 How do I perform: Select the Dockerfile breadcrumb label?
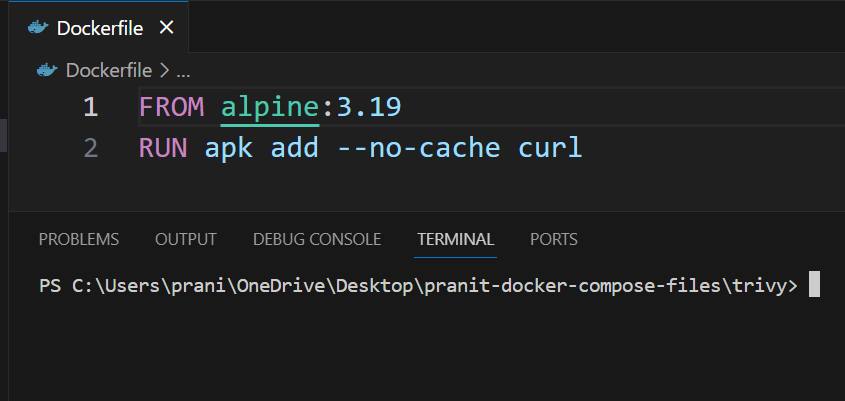tap(108, 71)
